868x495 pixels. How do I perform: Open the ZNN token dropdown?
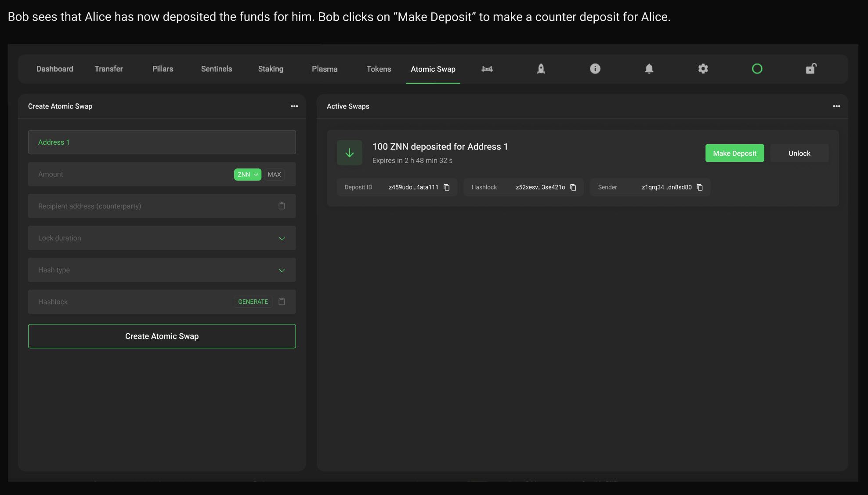tap(247, 175)
